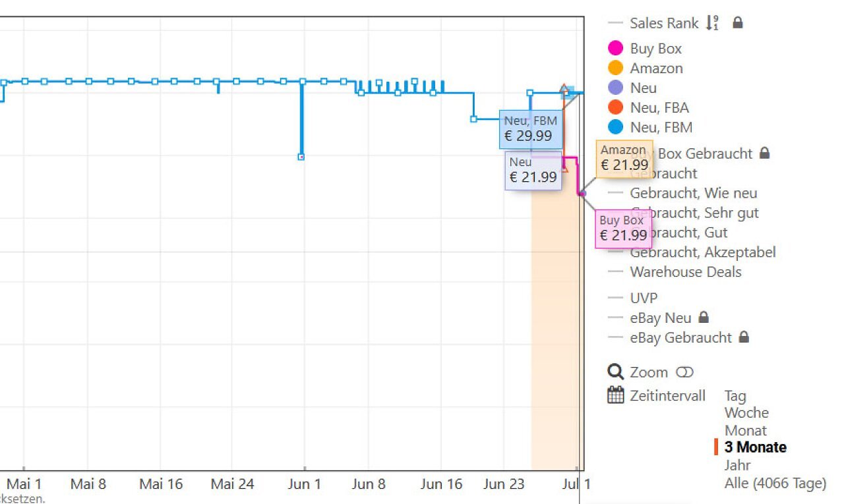The image size is (844, 504).
Task: Click the Sales Rank sort icon
Action: pyautogui.click(x=712, y=23)
